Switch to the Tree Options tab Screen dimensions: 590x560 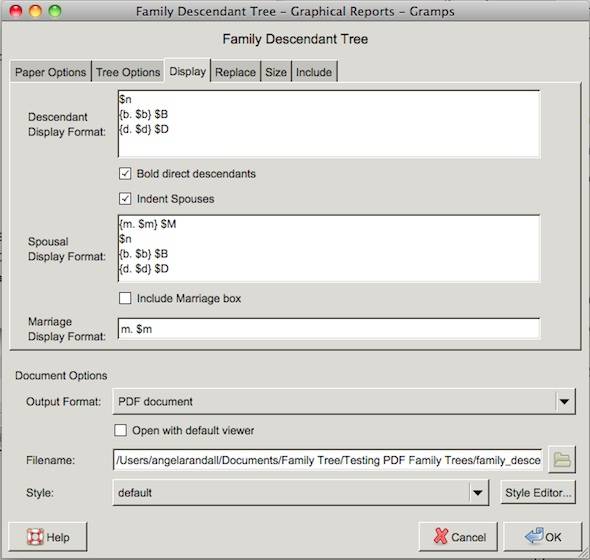pos(128,72)
